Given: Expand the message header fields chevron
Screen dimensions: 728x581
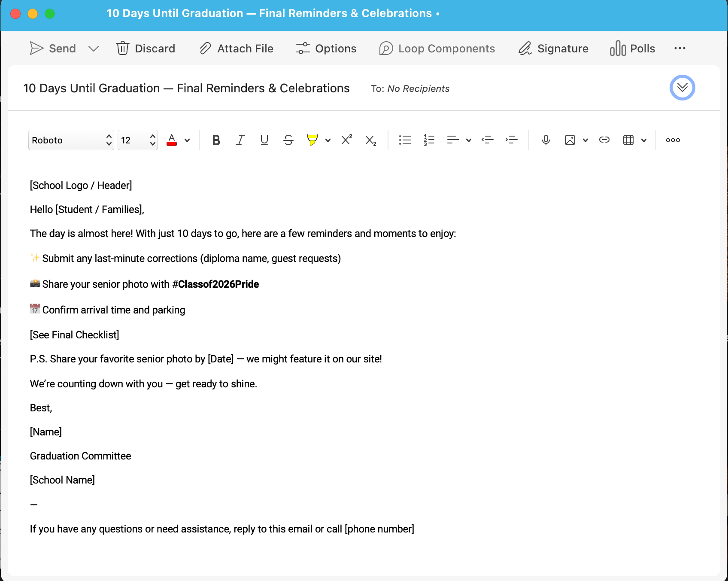Looking at the screenshot, I should point(682,88).
